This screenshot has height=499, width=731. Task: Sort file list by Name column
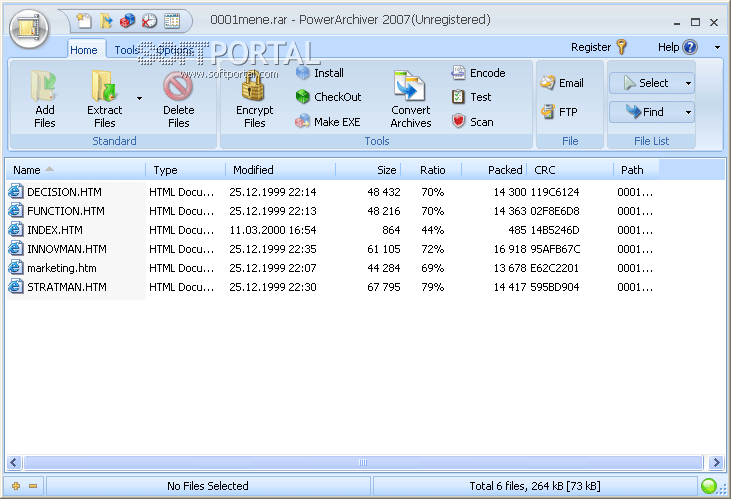[76, 170]
